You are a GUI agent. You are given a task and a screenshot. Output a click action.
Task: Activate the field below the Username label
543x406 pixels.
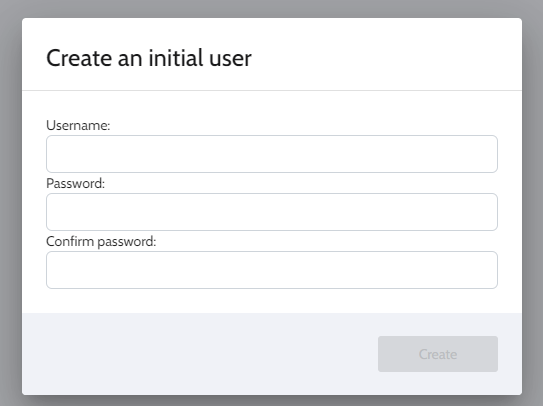tap(272, 154)
